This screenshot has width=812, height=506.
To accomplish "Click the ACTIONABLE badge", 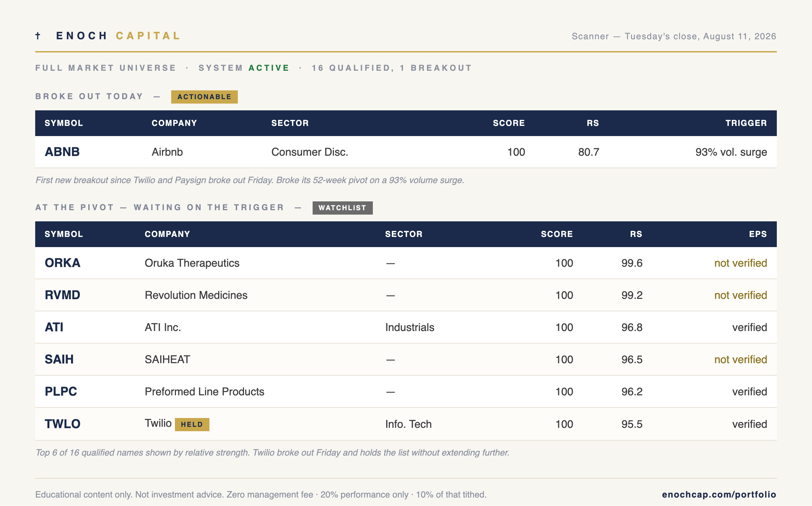I will 204,97.
